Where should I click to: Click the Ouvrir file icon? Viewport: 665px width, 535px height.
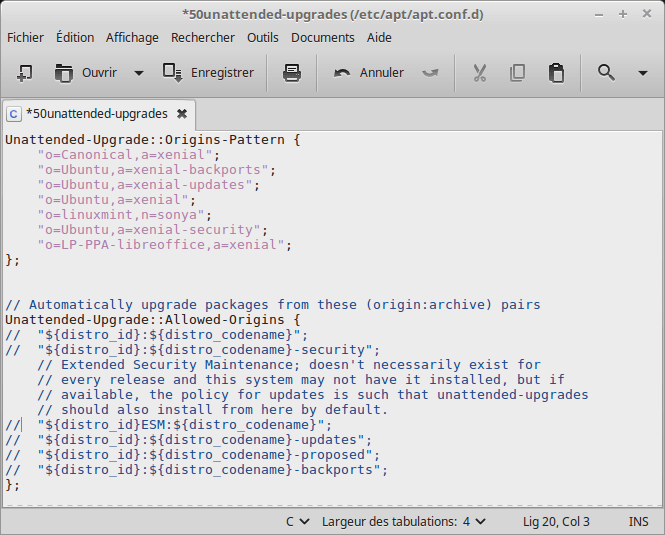(64, 73)
